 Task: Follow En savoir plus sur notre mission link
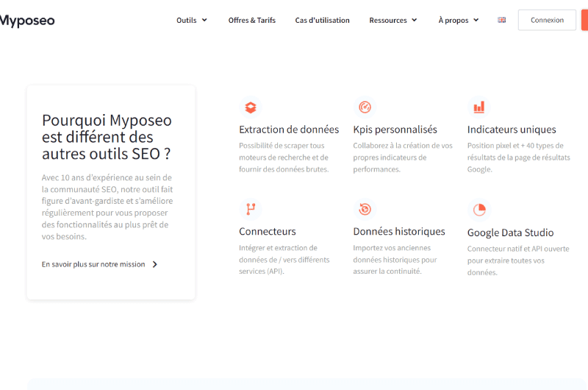coord(93,264)
